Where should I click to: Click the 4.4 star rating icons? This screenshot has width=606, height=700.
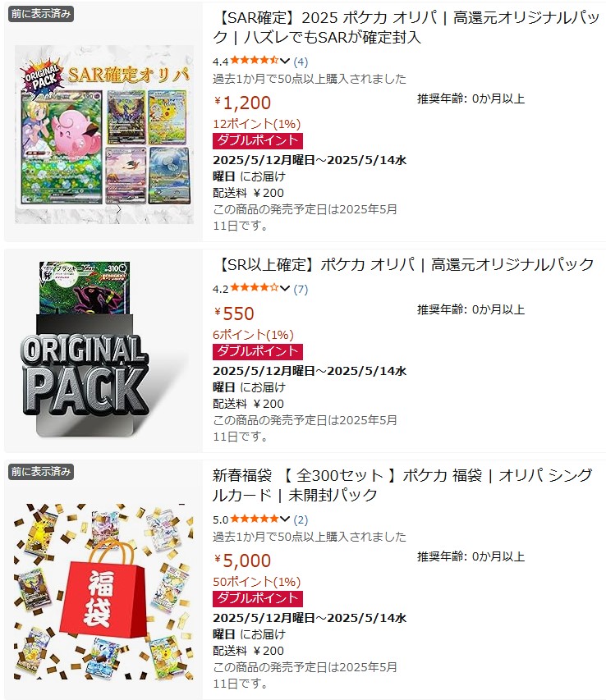pos(255,61)
